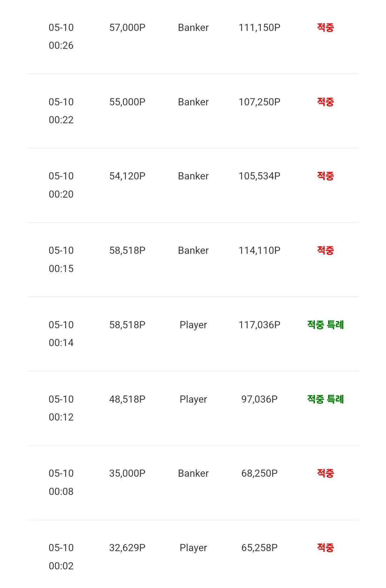Open the green 적중 특례 label at 00:14

325,325
